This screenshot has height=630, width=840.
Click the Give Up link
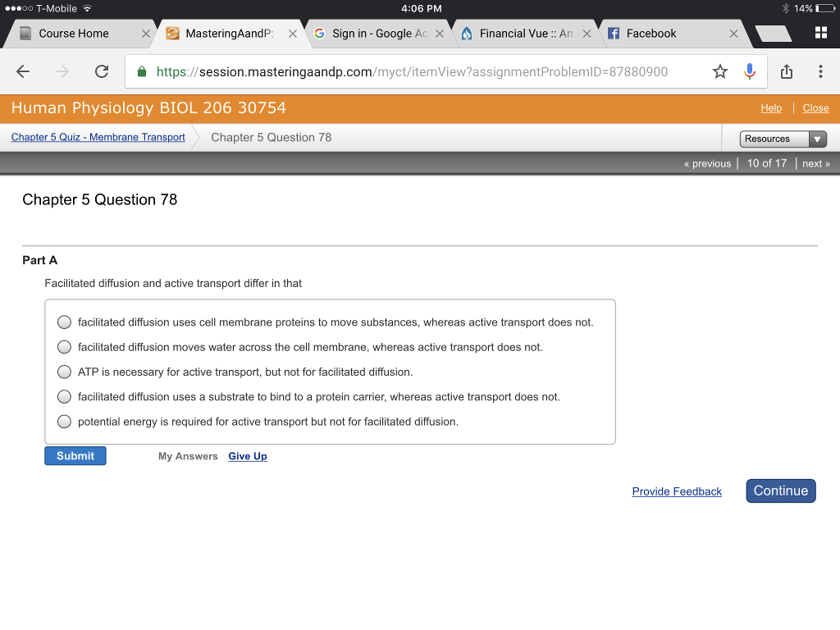click(x=248, y=456)
